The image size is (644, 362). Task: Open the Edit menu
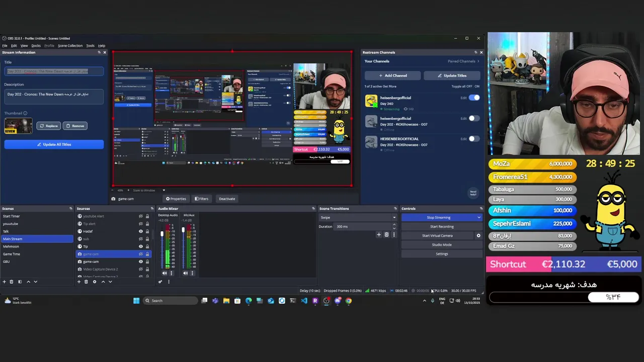(x=14, y=46)
